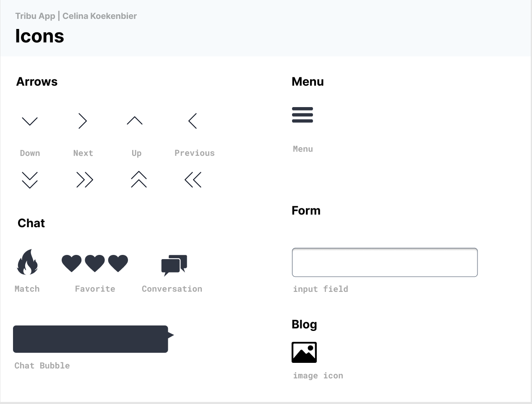Click the double up chevron icon
532x404 pixels.
click(x=139, y=179)
